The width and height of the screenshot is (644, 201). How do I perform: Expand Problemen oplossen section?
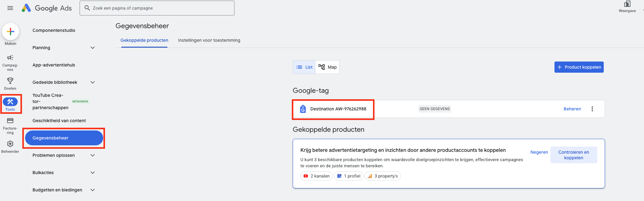point(64,155)
